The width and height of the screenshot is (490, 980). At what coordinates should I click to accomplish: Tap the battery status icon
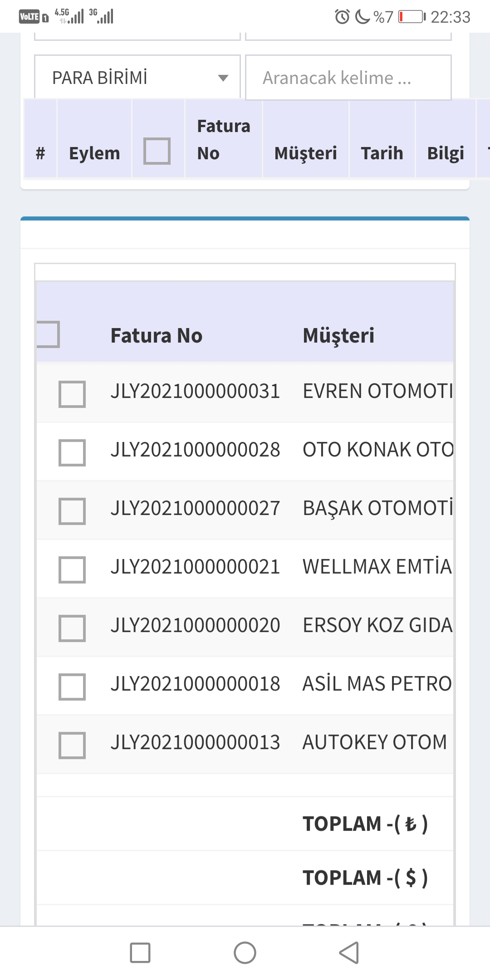pos(412,17)
